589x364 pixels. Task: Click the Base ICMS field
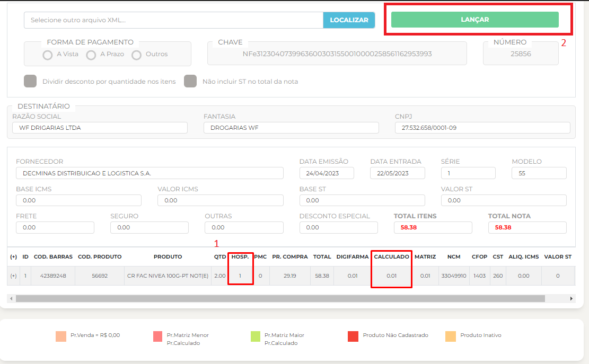pyautogui.click(x=78, y=200)
